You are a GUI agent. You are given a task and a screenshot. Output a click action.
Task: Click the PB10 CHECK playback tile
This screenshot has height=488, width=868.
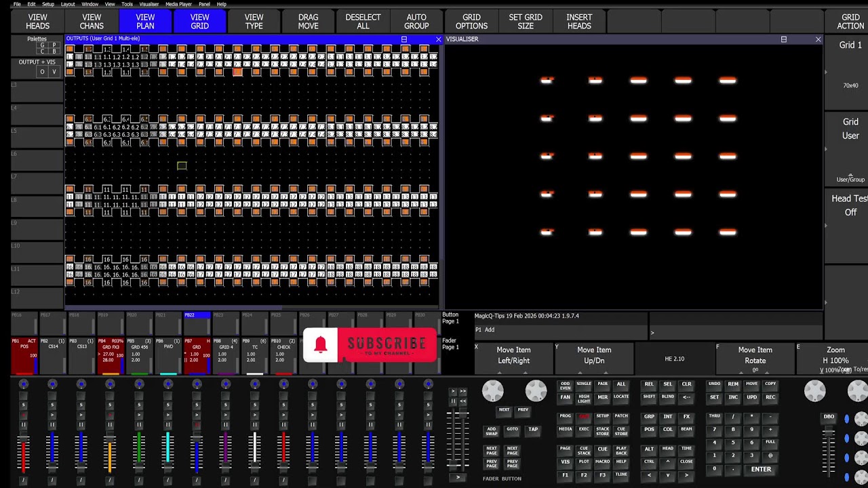pos(283,356)
